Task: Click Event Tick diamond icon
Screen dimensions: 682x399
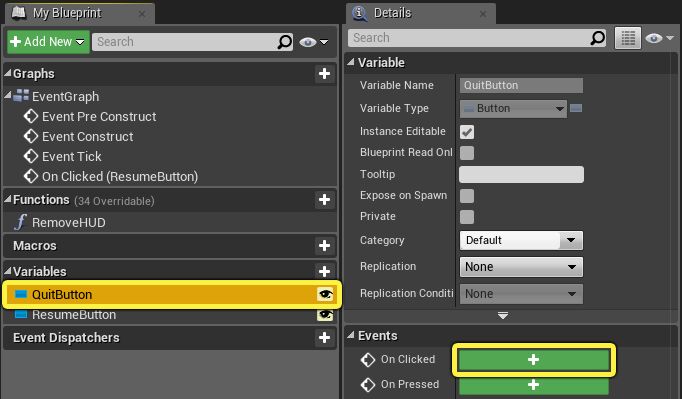Action: [x=31, y=156]
